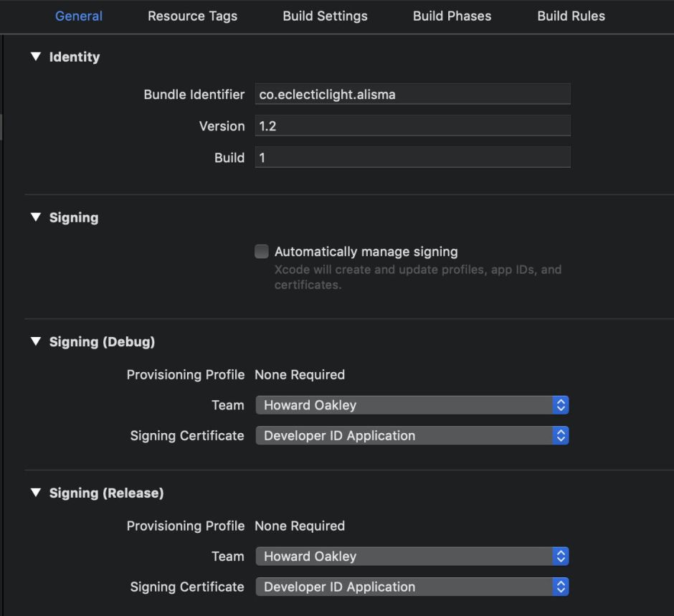Collapse the Signing section disclosure triangle
This screenshot has height=616, width=674.
36,217
